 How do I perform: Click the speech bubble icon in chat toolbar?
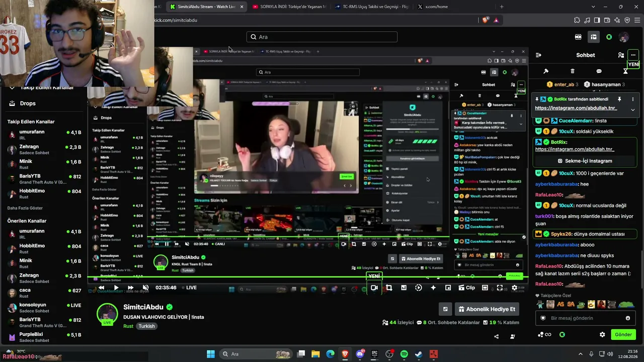(x=599, y=71)
